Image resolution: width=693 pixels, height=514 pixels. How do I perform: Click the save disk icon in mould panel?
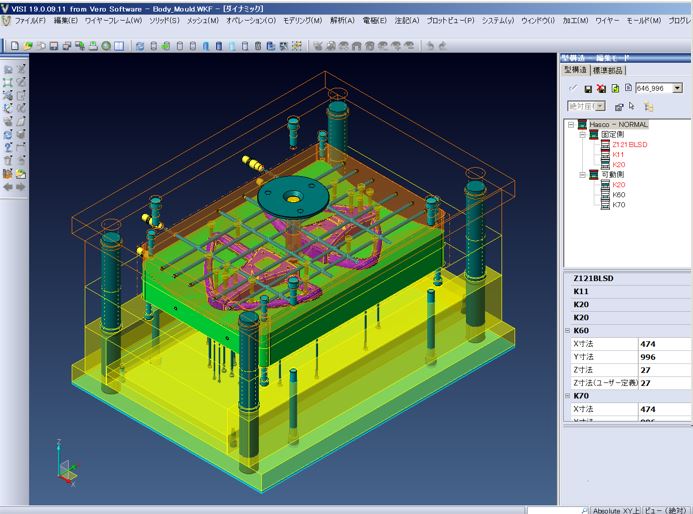click(x=587, y=88)
